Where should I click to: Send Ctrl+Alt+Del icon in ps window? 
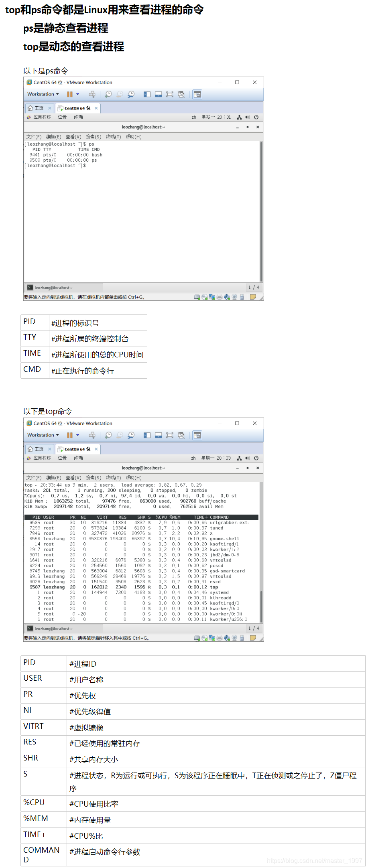(92, 94)
